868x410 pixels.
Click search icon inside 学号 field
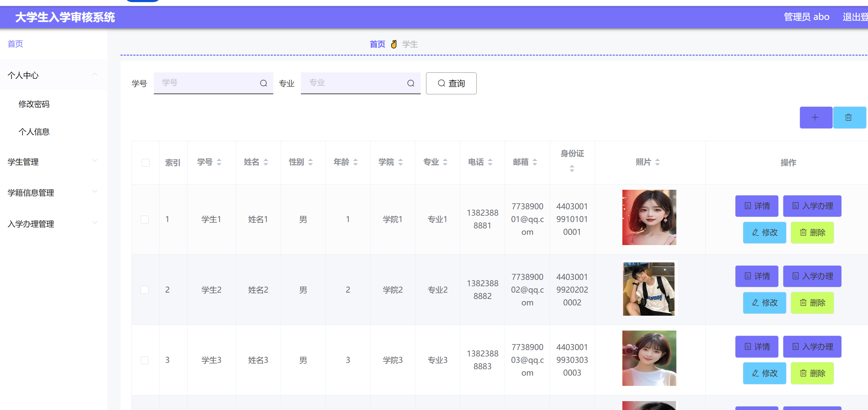click(x=263, y=83)
